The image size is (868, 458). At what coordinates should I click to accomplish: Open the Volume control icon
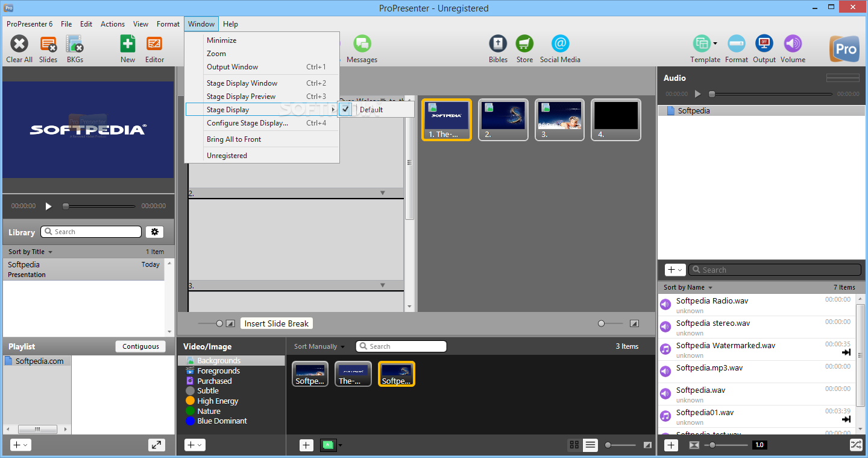click(793, 44)
